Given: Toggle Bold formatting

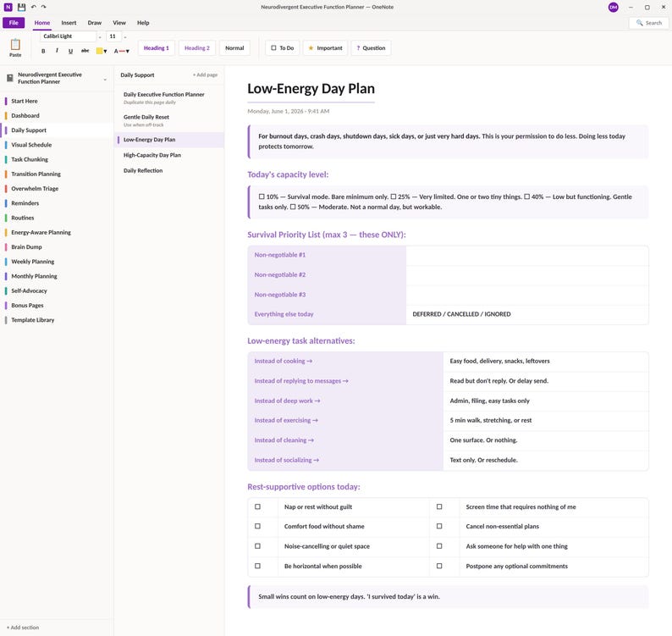Looking at the screenshot, I should tap(43, 51).
